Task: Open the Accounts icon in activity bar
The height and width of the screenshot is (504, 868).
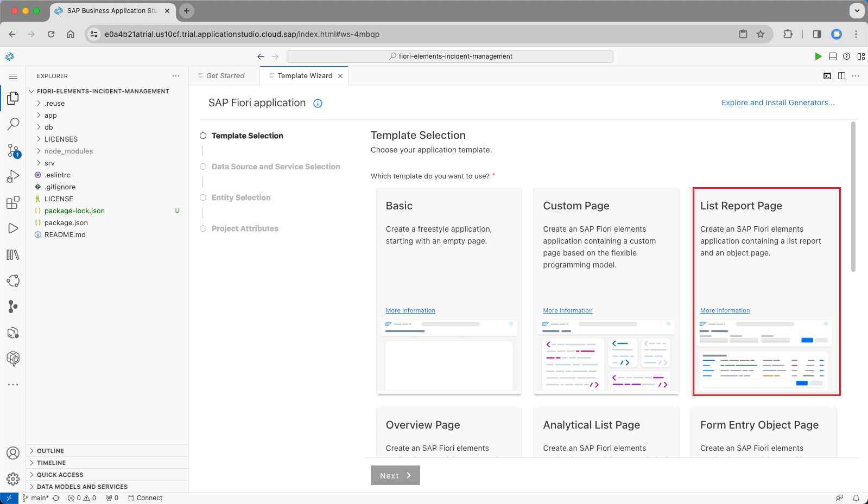Action: point(13,453)
